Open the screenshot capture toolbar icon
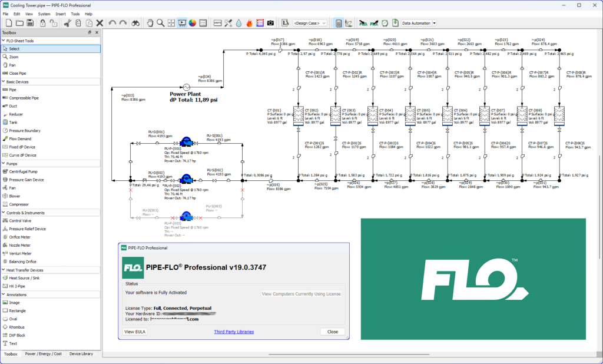This screenshot has height=364, width=603. click(x=270, y=22)
